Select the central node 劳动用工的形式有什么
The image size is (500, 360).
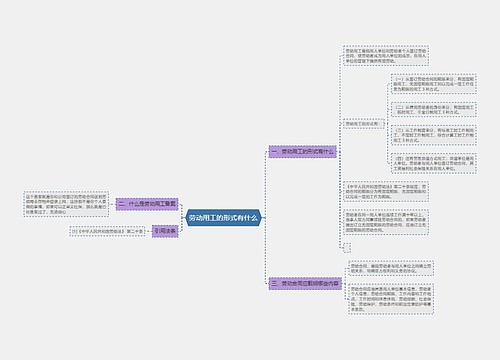pyautogui.click(x=223, y=218)
